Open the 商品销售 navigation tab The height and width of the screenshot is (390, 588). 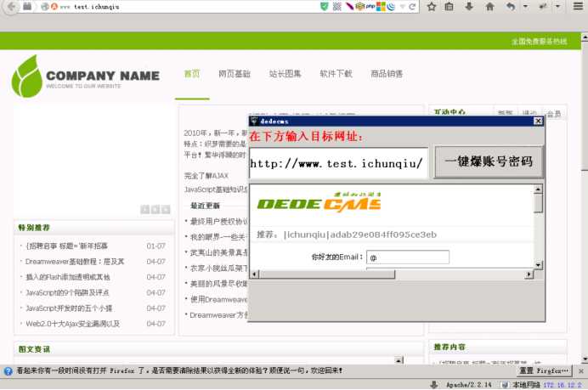click(x=387, y=74)
